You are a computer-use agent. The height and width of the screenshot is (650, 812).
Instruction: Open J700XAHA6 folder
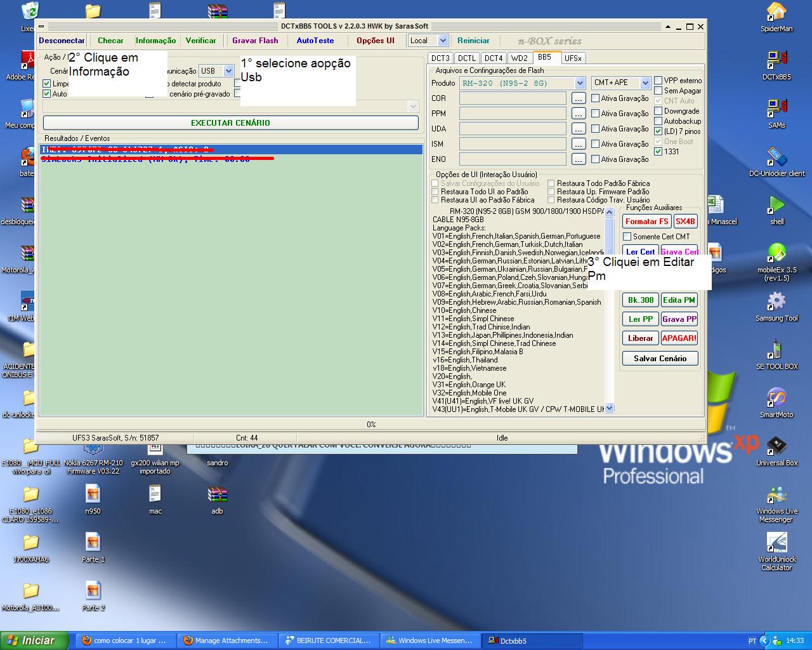[x=30, y=548]
